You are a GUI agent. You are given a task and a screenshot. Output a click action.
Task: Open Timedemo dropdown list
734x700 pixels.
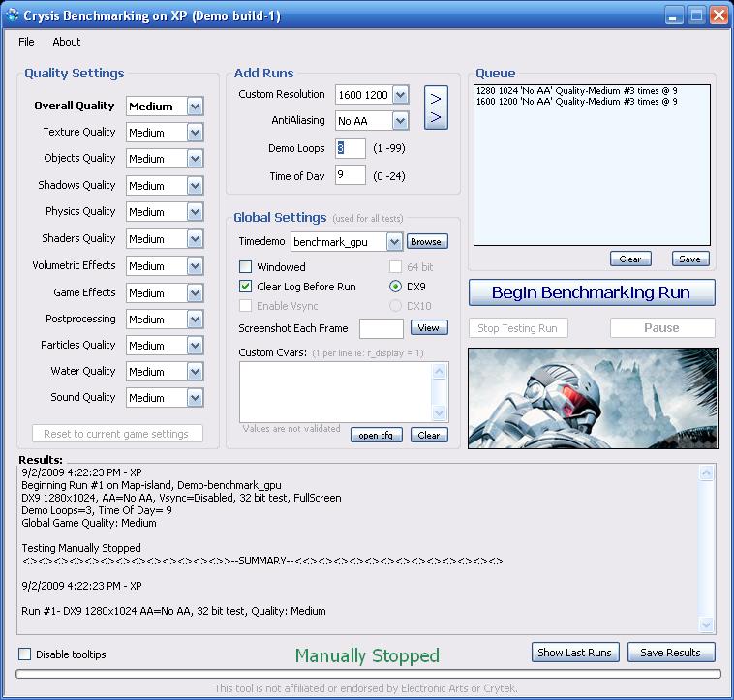(x=395, y=242)
